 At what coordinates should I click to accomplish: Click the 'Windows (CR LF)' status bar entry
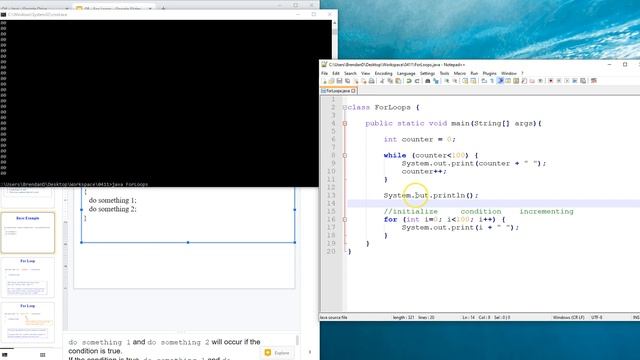coord(569,317)
